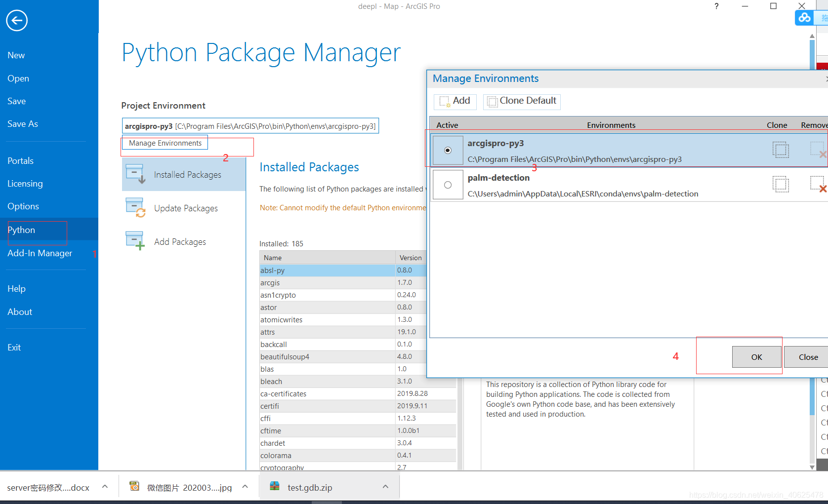Sort packages by the Name column header
The height and width of the screenshot is (504, 828).
tap(327, 258)
